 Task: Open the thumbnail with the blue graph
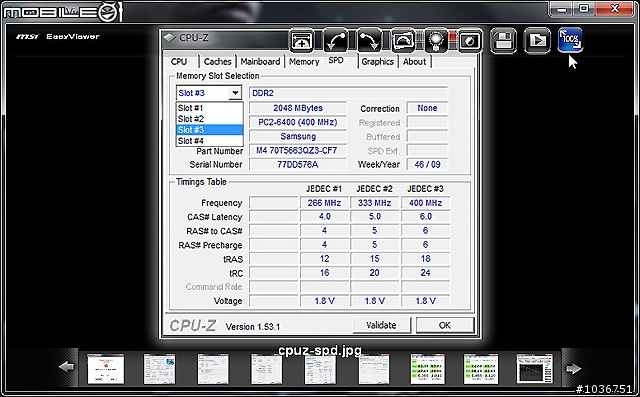click(535, 368)
